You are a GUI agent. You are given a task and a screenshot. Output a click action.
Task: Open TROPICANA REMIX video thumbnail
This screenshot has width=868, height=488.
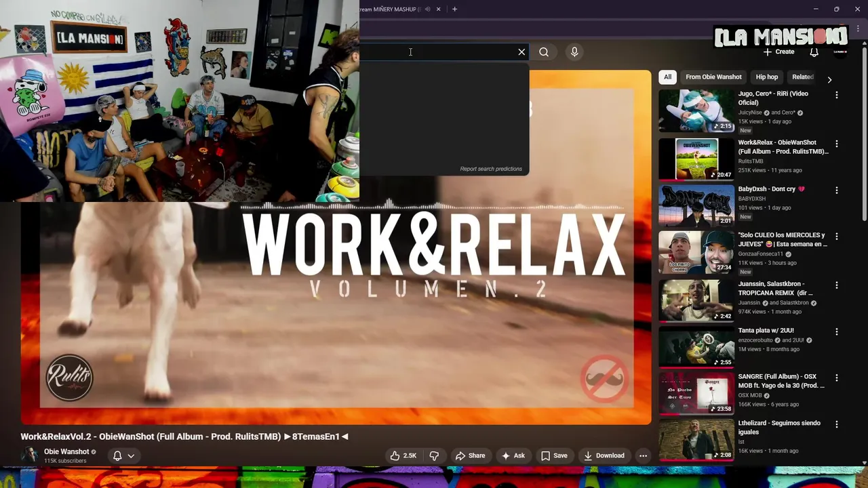pyautogui.click(x=696, y=300)
